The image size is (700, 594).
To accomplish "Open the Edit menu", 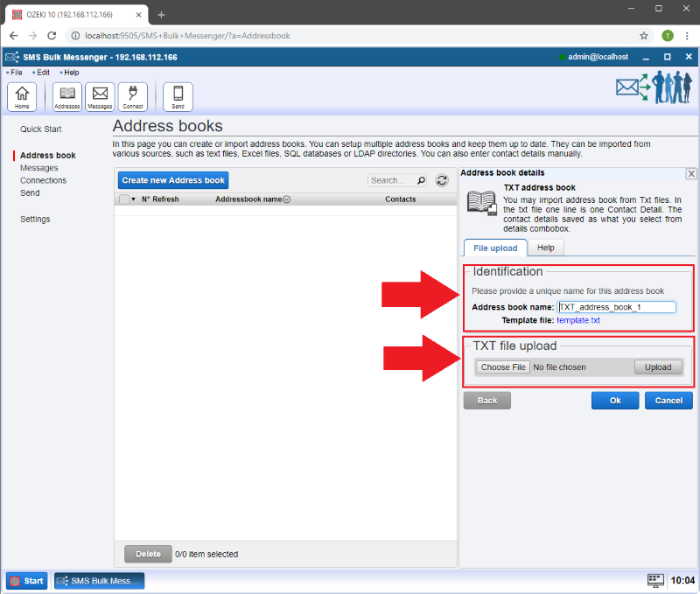I will 43,73.
